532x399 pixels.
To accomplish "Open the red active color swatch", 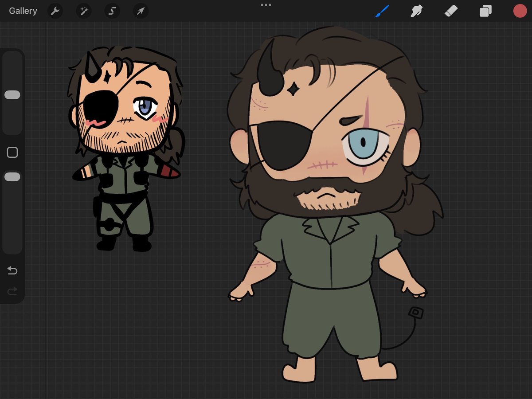I will coord(520,11).
